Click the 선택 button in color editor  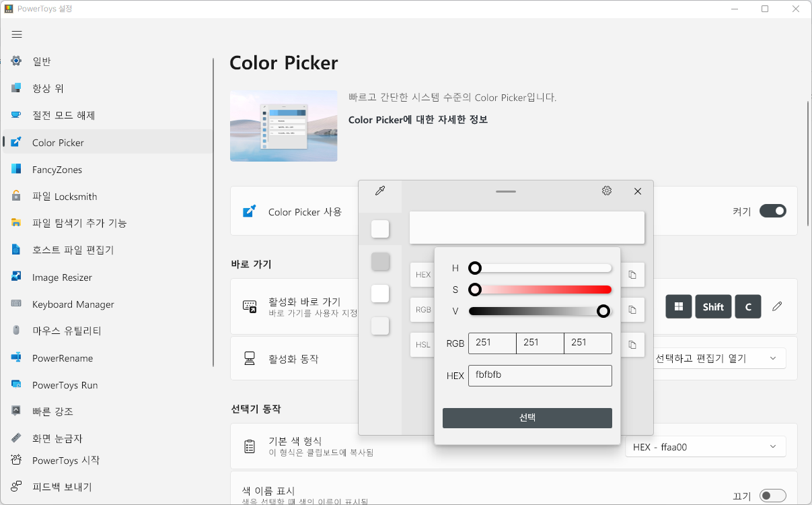[x=527, y=418]
